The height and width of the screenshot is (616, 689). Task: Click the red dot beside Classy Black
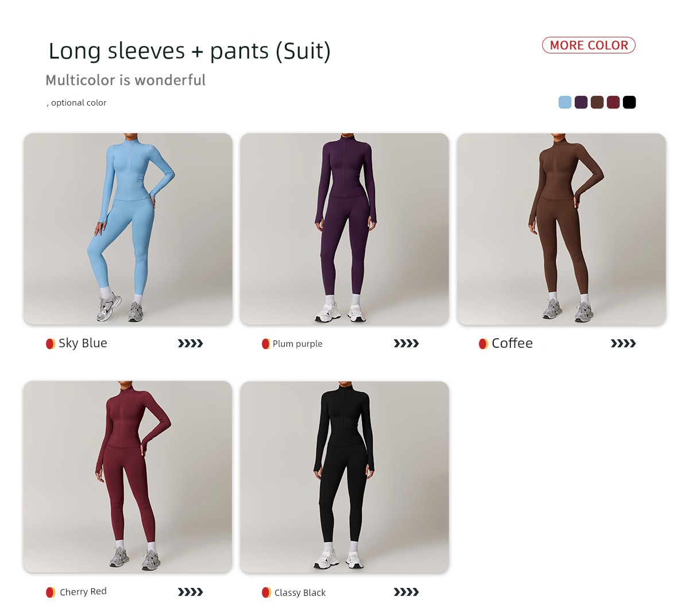pyautogui.click(x=266, y=592)
